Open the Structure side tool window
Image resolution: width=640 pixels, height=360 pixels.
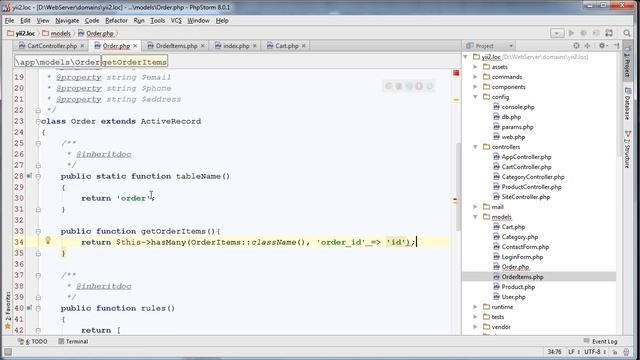click(x=627, y=149)
